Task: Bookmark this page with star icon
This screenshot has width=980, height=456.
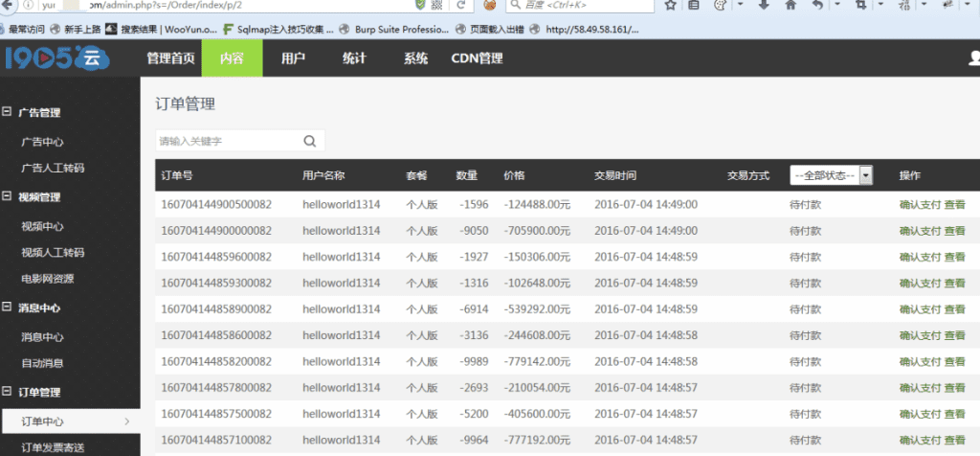Action: coord(670,6)
